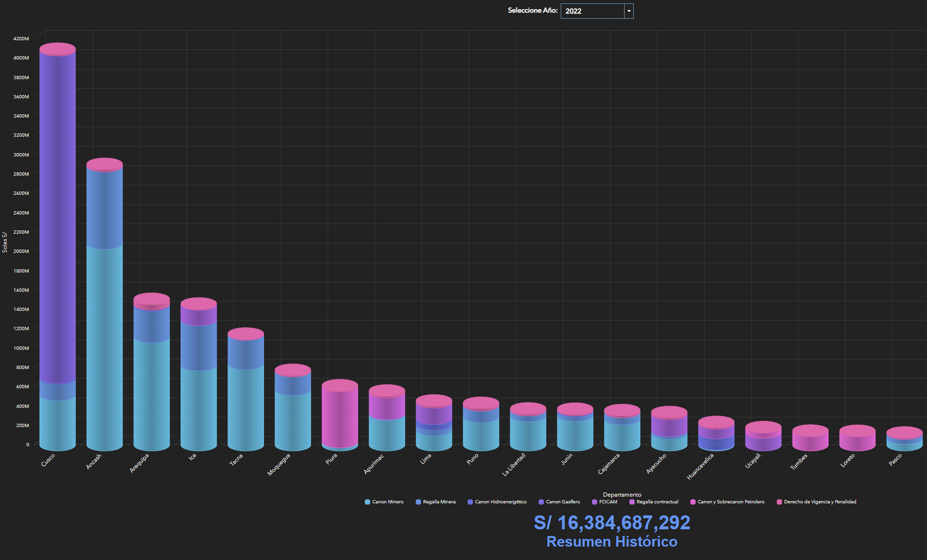Click the La Libertad axis label
The height and width of the screenshot is (560, 927).
coord(514,465)
